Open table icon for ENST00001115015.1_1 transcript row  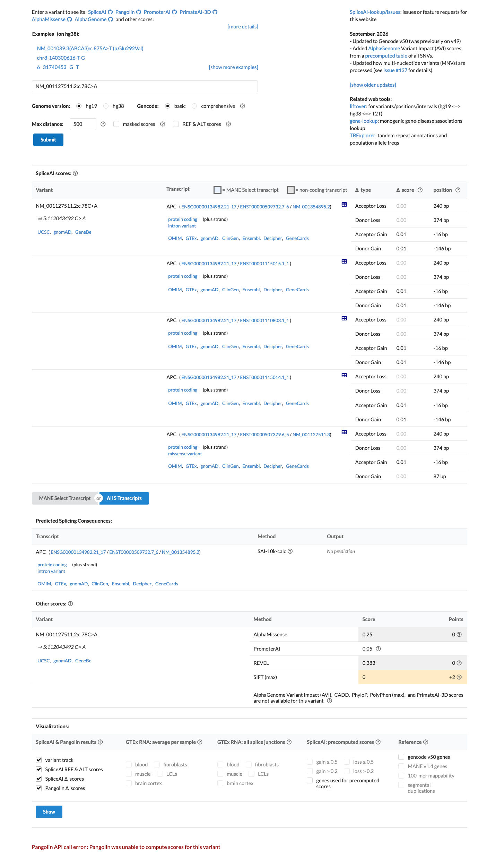(344, 261)
